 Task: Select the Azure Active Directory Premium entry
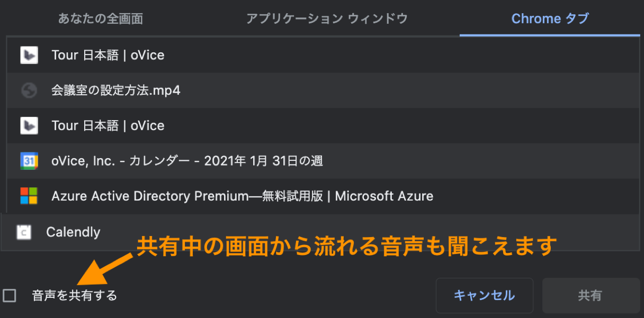(323, 196)
